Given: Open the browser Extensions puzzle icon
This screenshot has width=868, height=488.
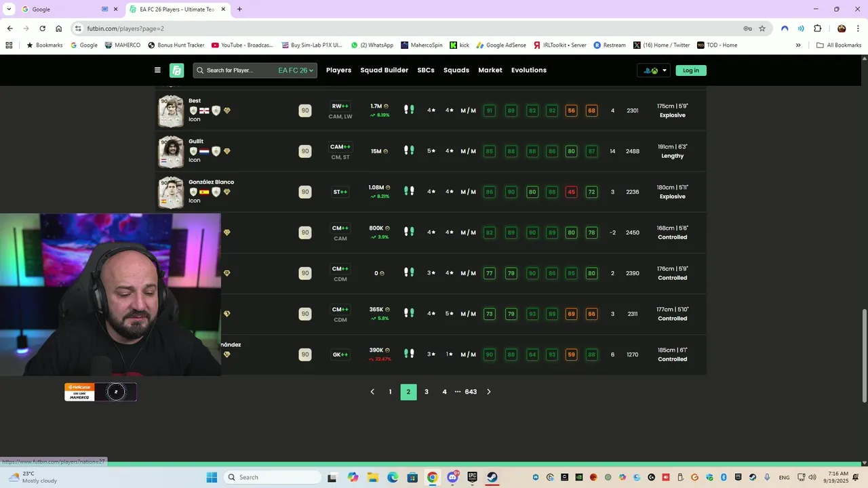Looking at the screenshot, I should [817, 28].
